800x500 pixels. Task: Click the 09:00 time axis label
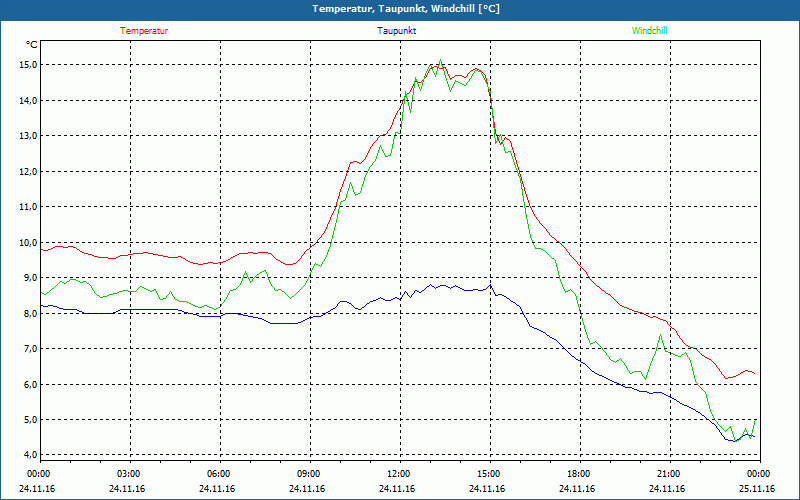tap(309, 474)
